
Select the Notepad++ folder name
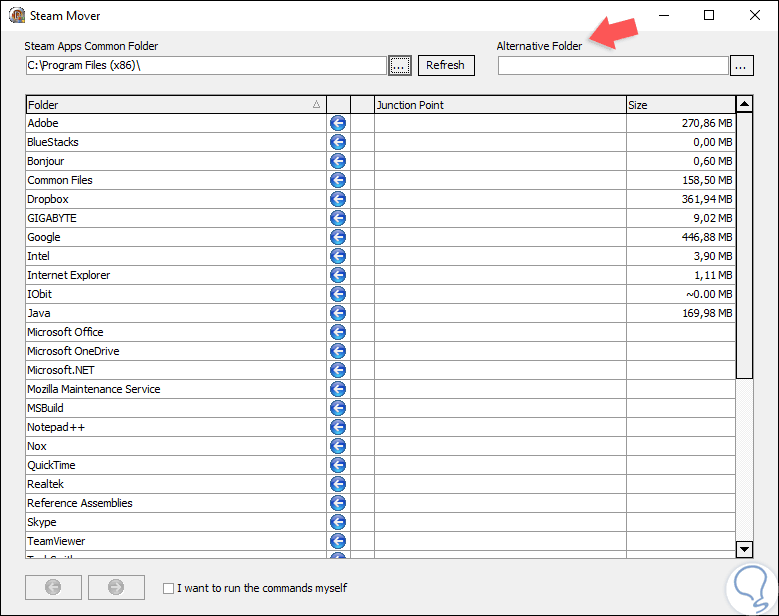coord(56,427)
